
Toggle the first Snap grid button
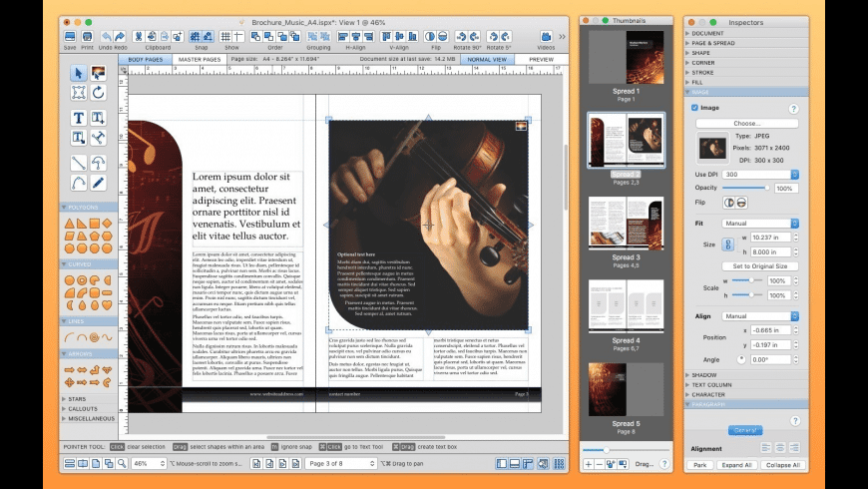pos(195,37)
